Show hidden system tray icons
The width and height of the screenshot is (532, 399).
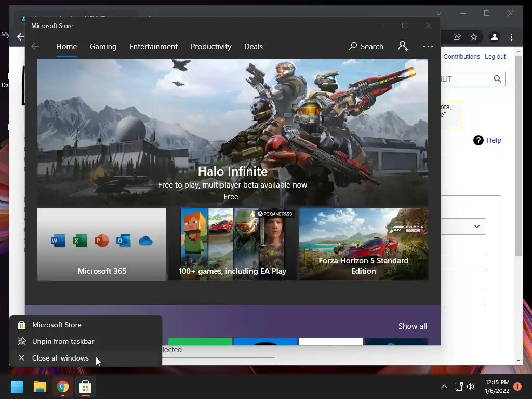(x=444, y=387)
